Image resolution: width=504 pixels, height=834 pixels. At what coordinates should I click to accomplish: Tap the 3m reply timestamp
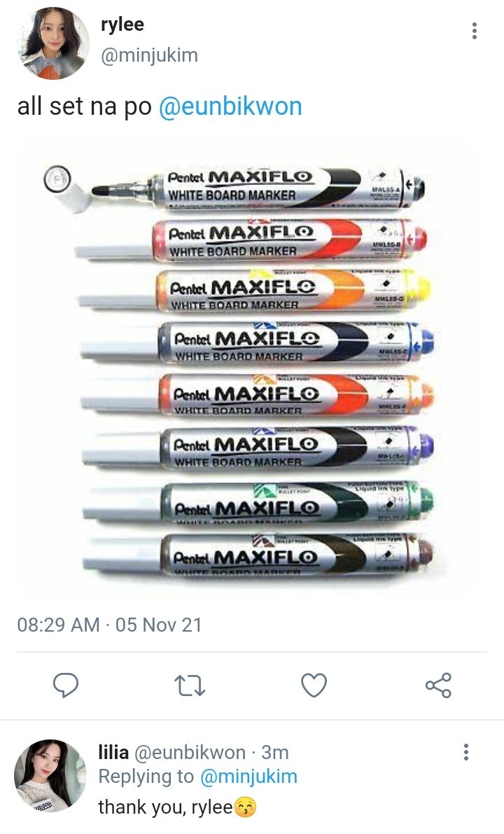(275, 753)
